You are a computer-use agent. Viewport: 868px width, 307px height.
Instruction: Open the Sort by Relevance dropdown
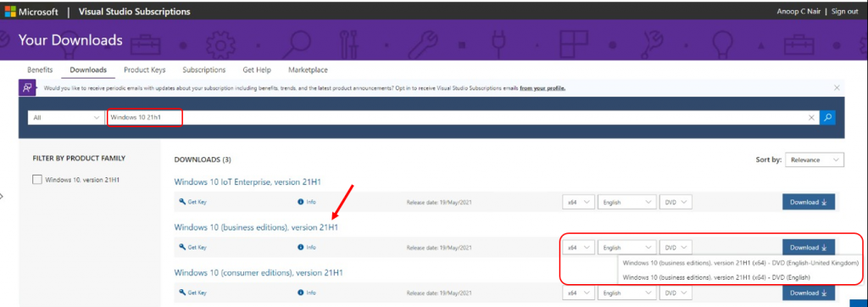tap(815, 159)
